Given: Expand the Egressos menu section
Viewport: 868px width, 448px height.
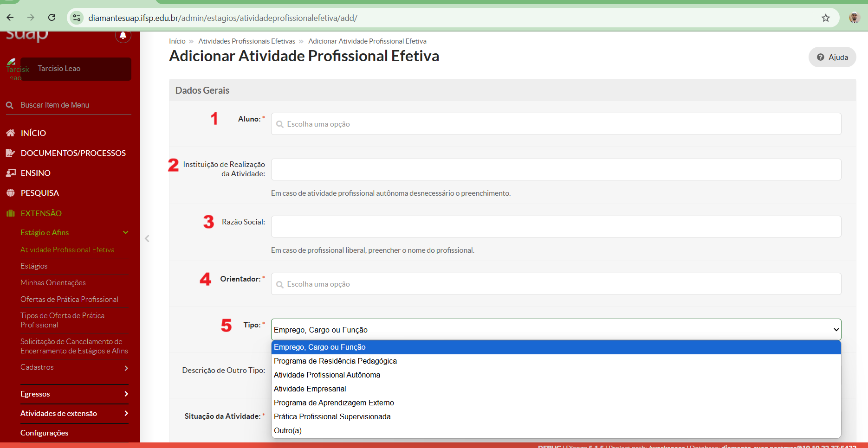Looking at the screenshot, I should click(x=126, y=394).
